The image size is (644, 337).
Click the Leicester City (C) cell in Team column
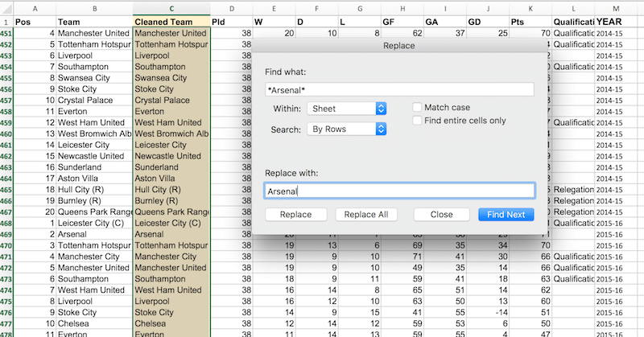[x=94, y=224]
